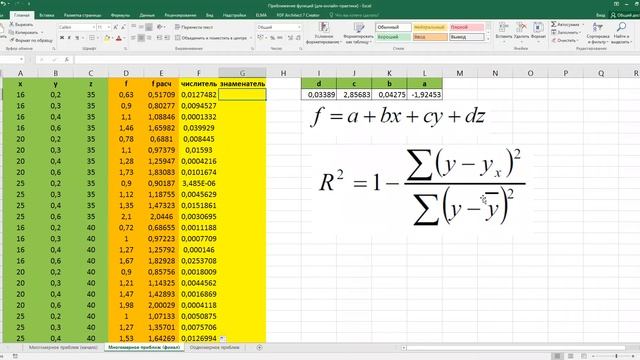Open the fill color dropdown arrow
The height and width of the screenshot is (360, 640).
click(x=112, y=38)
